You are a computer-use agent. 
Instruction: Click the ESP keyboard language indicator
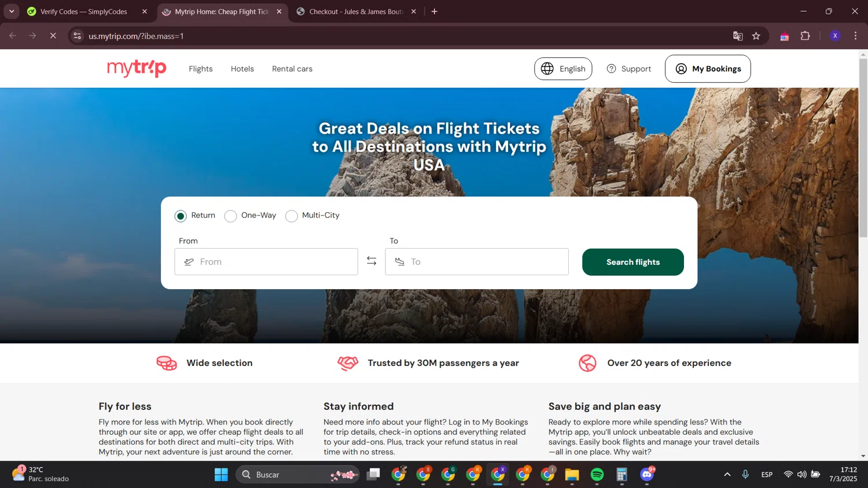[767, 475]
